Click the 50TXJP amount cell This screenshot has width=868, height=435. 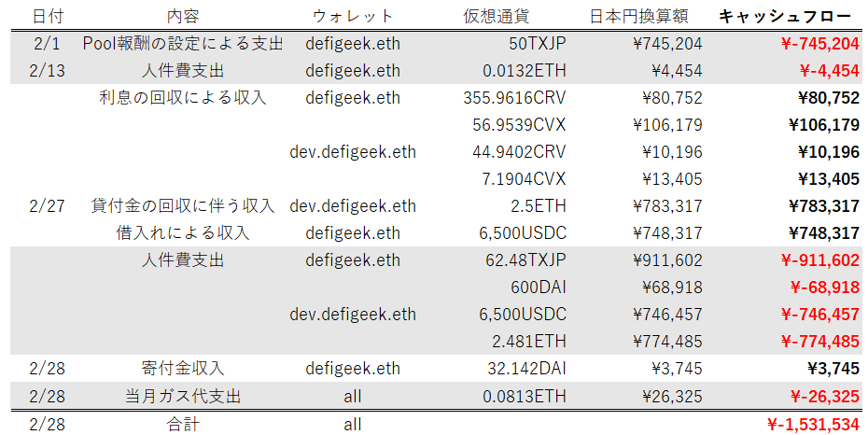(537, 44)
